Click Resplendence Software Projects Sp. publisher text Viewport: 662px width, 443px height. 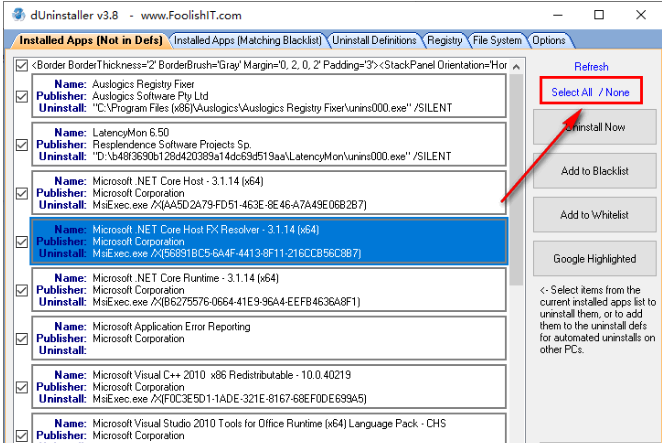point(172,145)
